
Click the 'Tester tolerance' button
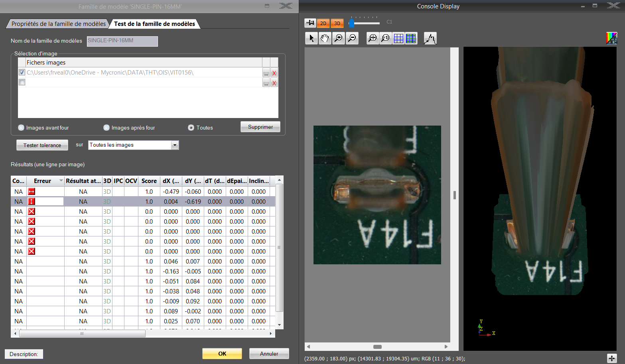pos(42,145)
